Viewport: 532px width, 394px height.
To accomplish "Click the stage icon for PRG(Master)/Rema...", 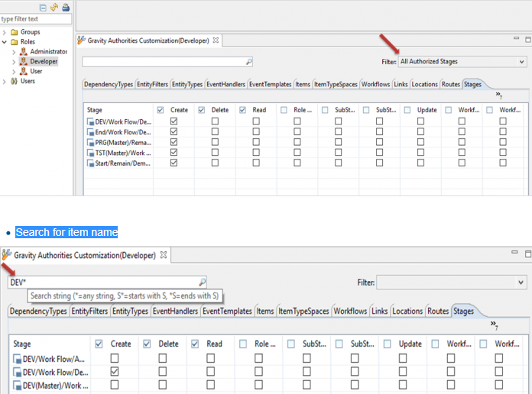I will (x=91, y=143).
